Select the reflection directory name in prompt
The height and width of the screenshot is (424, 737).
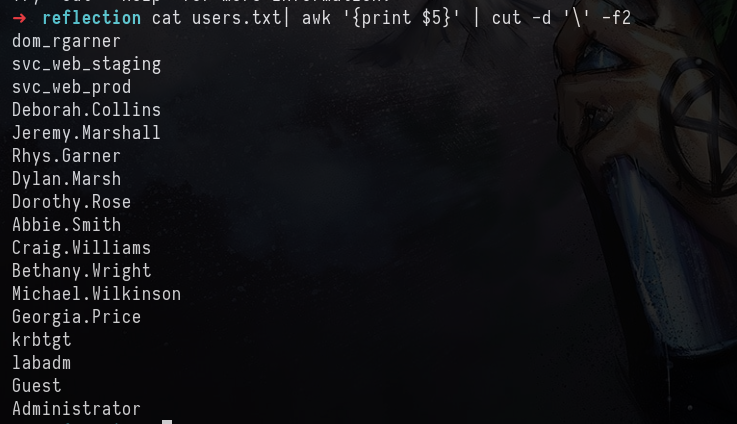click(x=91, y=18)
